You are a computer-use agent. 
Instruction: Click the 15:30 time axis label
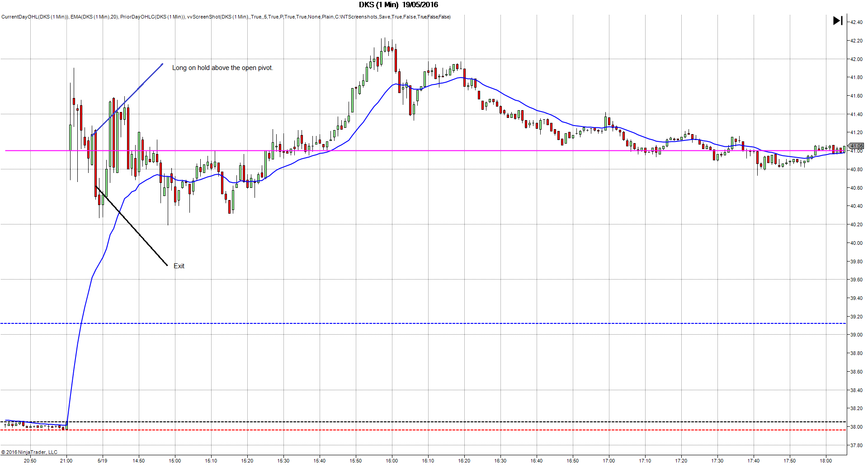pos(283,461)
